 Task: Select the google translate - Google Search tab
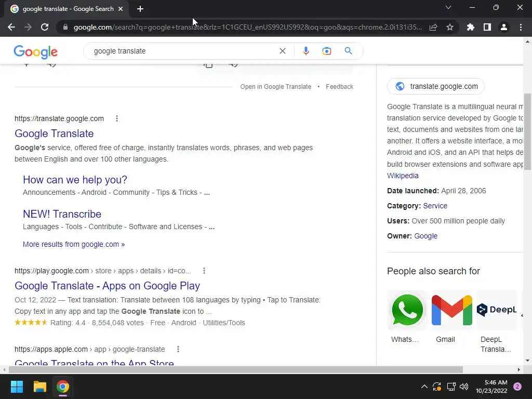point(66,9)
